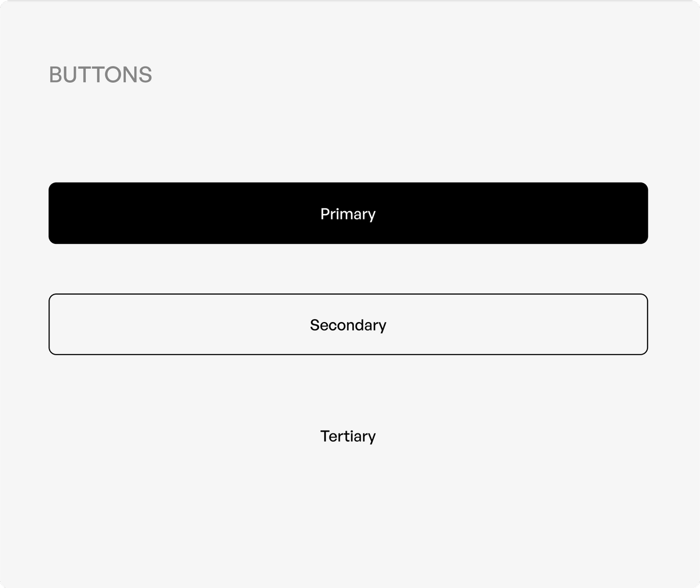Choose the Primary action
This screenshot has width=700, height=588.
(348, 213)
